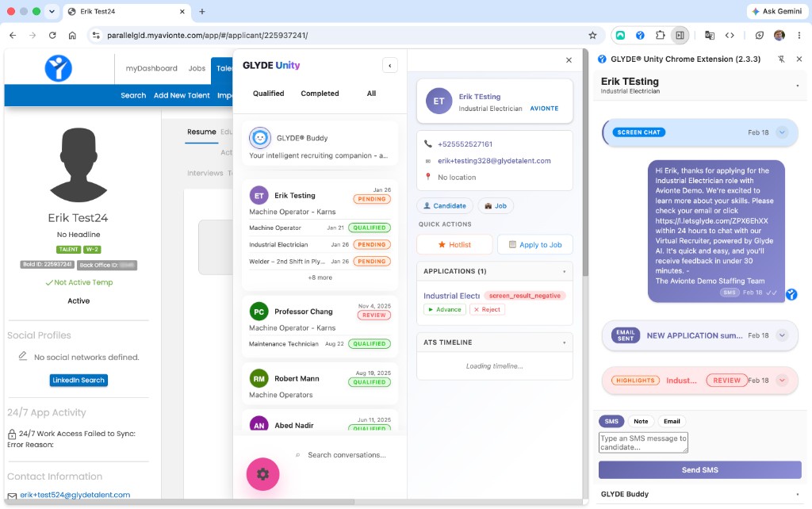Screen dimensions: 812x509
Task: Open the developer code brackets icon
Action: coord(730,35)
